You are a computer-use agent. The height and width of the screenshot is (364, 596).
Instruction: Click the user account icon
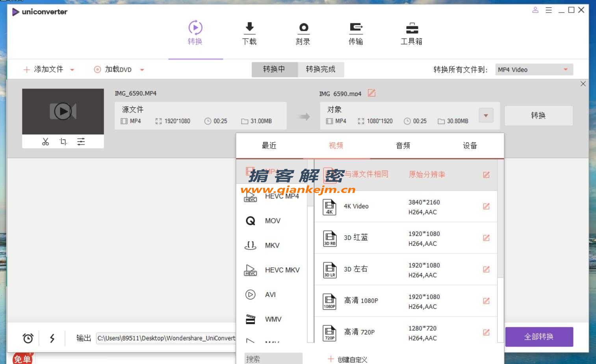535,10
